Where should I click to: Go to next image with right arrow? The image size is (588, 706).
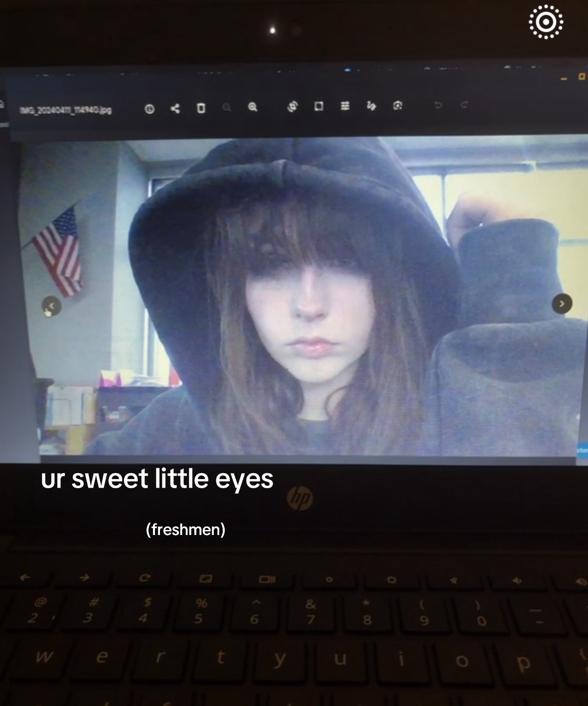click(562, 303)
